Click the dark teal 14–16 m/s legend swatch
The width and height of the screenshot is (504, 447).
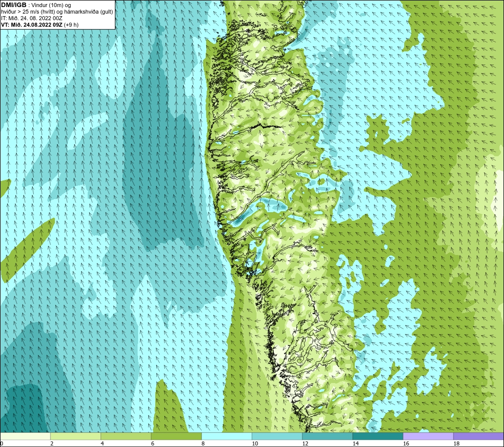click(x=377, y=436)
